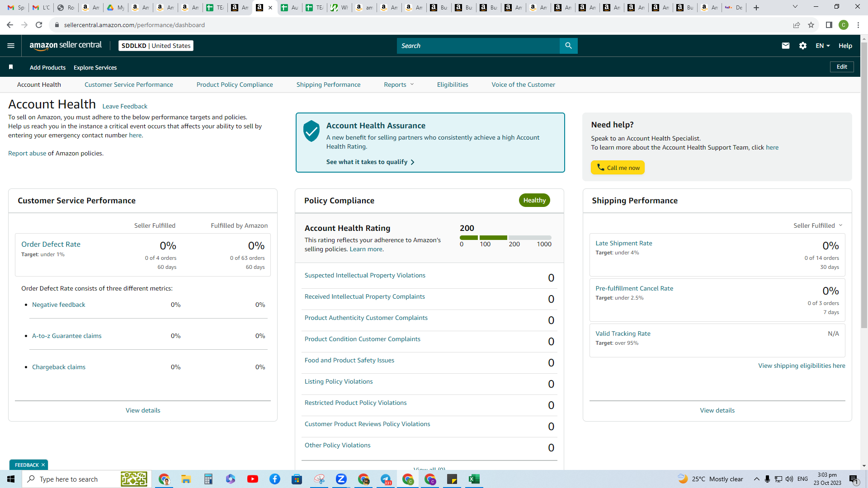Screen dimensions: 868x488
Task: Open the browser side panel icon
Action: pyautogui.click(x=829, y=25)
